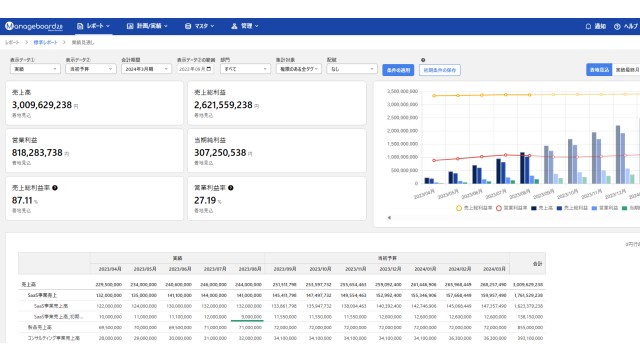Click the 当期純利益 card value 307,250,538

coord(220,153)
